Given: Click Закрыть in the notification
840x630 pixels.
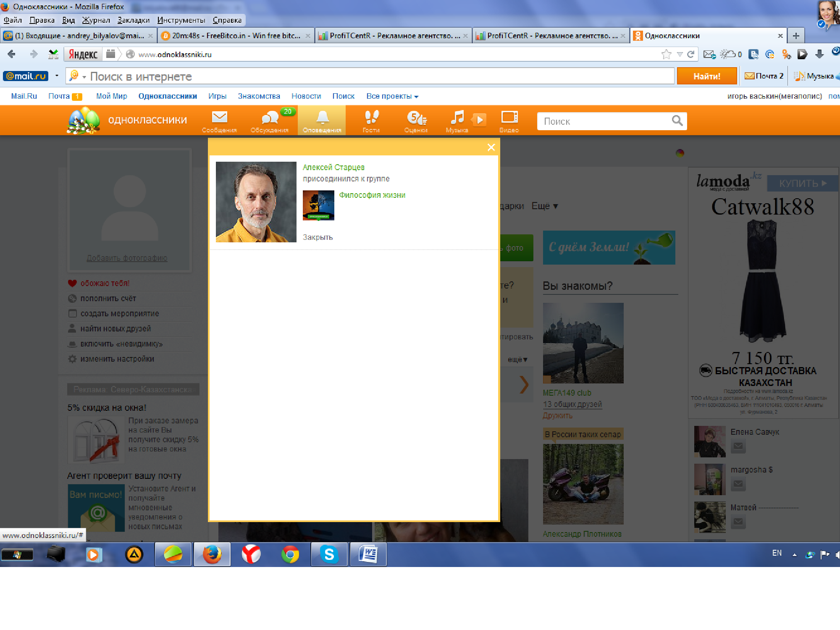Looking at the screenshot, I should (x=318, y=237).
